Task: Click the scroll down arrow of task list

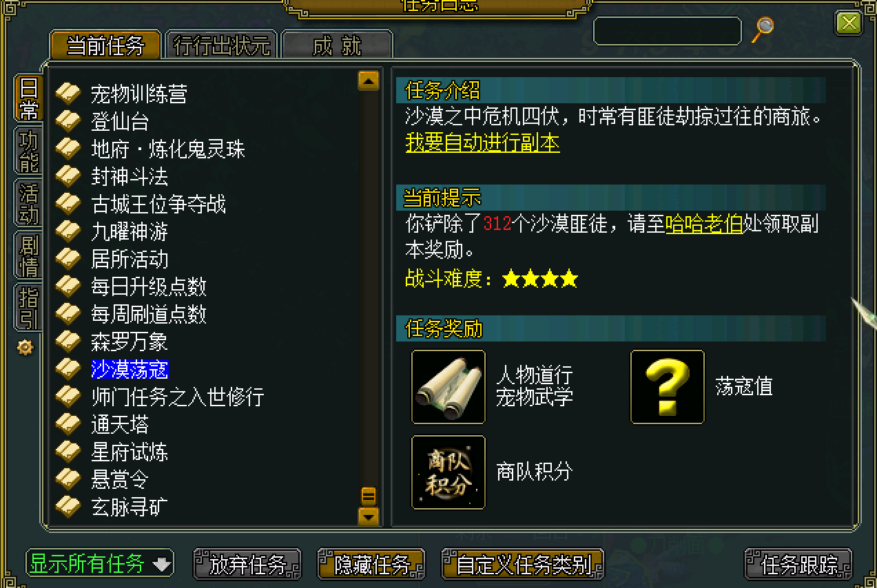Action: (369, 516)
